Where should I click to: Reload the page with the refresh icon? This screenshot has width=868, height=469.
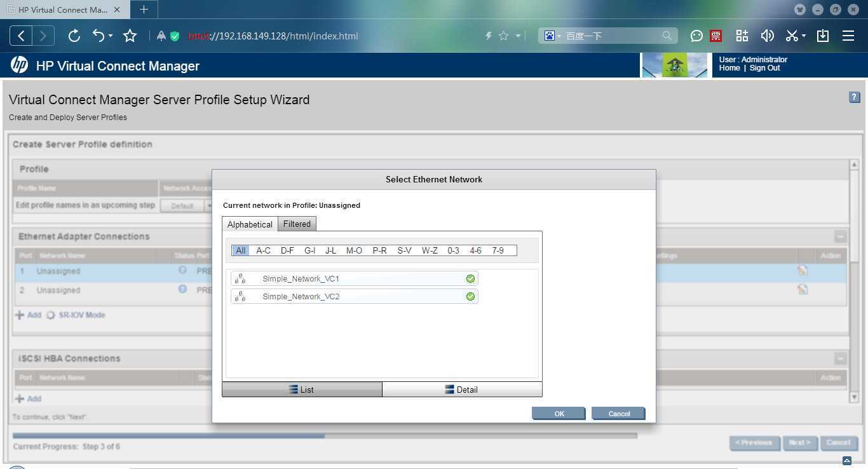coord(74,36)
